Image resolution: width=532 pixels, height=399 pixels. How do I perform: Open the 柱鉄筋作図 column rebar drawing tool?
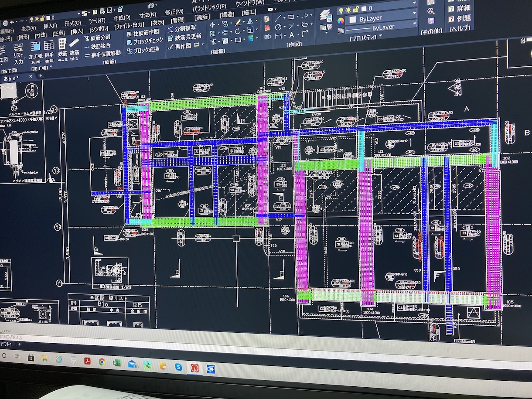143,33
